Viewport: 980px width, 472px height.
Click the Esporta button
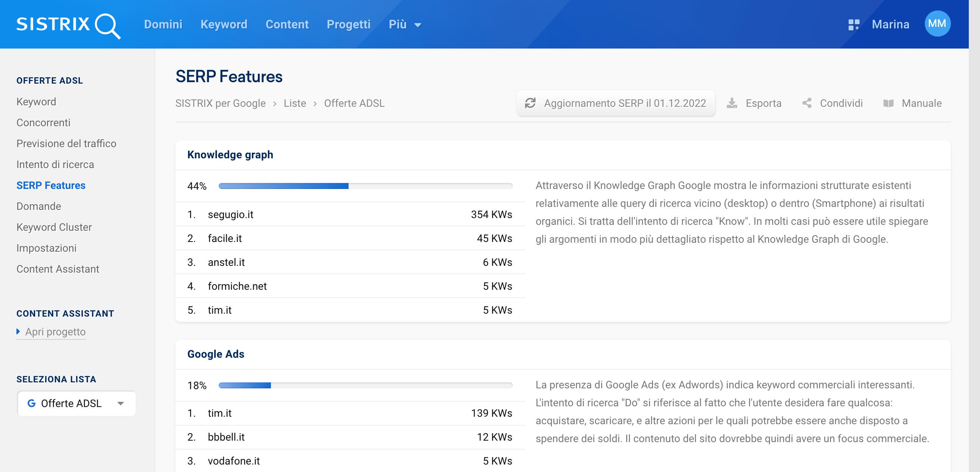pyautogui.click(x=754, y=103)
